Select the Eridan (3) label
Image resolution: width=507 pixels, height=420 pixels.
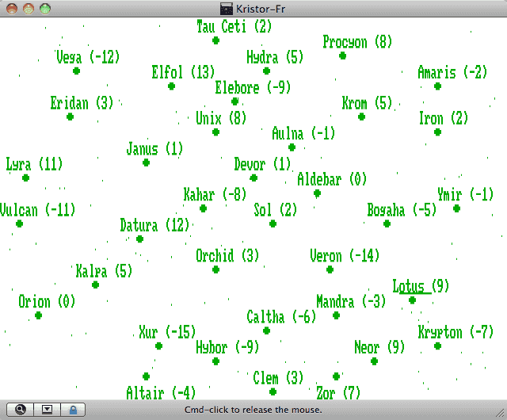pos(82,103)
